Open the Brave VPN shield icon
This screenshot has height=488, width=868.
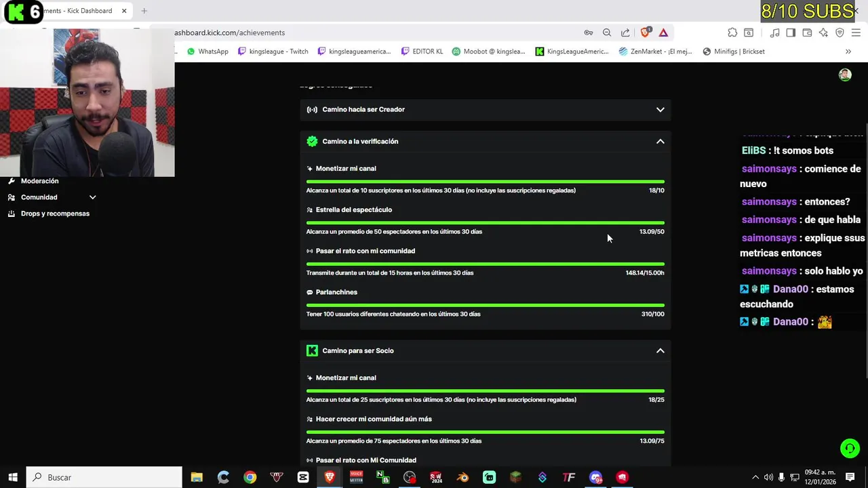[x=840, y=33]
